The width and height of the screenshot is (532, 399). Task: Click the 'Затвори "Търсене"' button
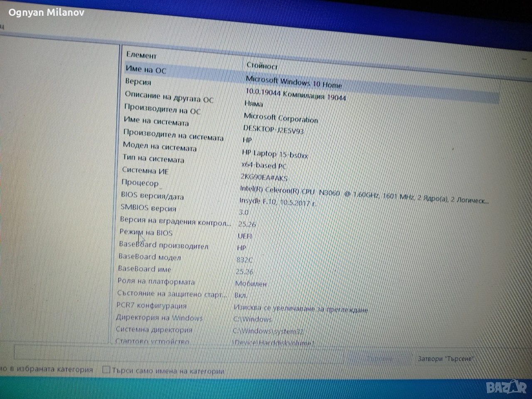pos(445,358)
